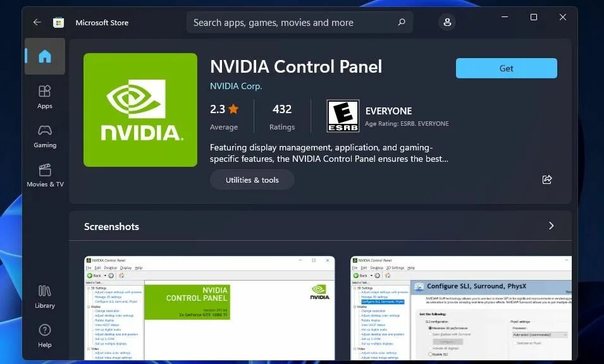The image size is (604, 364).
Task: Click the Microsoft Store logo icon
Action: click(x=59, y=23)
